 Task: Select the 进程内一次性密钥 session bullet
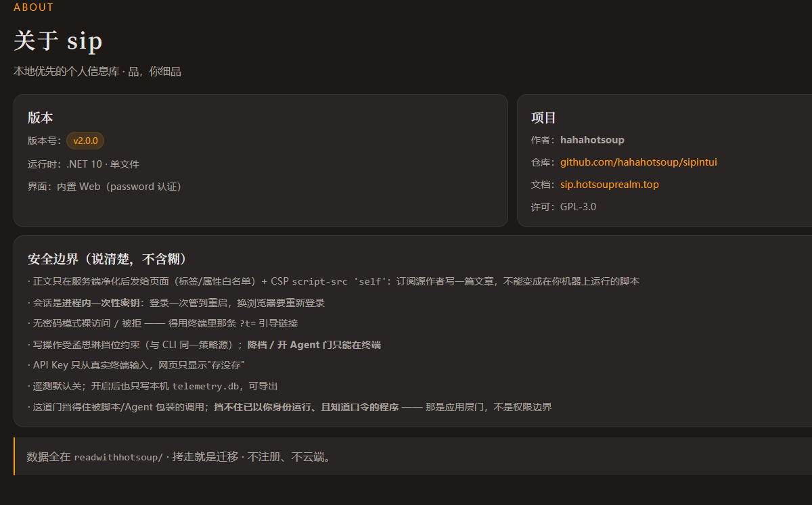coord(176,303)
